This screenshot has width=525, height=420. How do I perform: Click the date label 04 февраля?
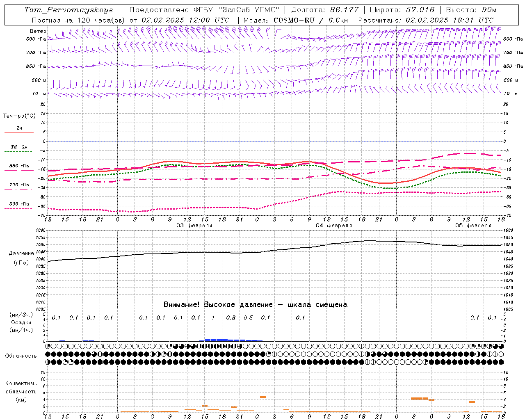pos(334,226)
